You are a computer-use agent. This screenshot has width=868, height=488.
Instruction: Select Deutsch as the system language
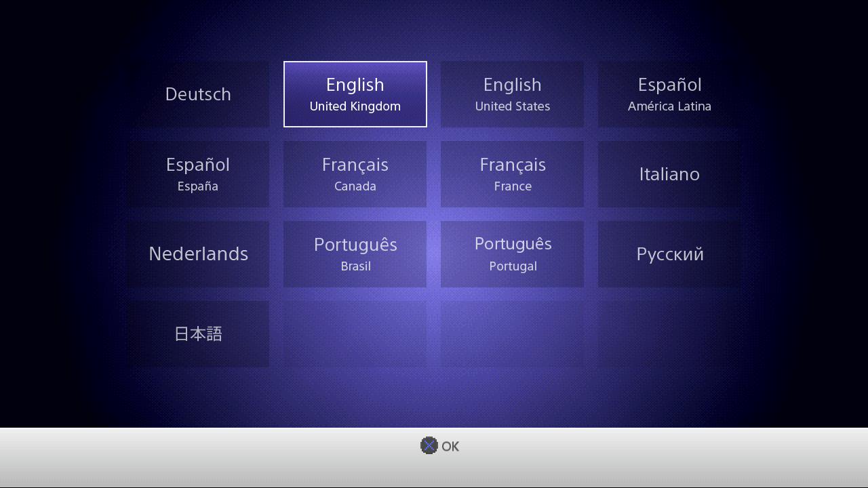pos(198,94)
